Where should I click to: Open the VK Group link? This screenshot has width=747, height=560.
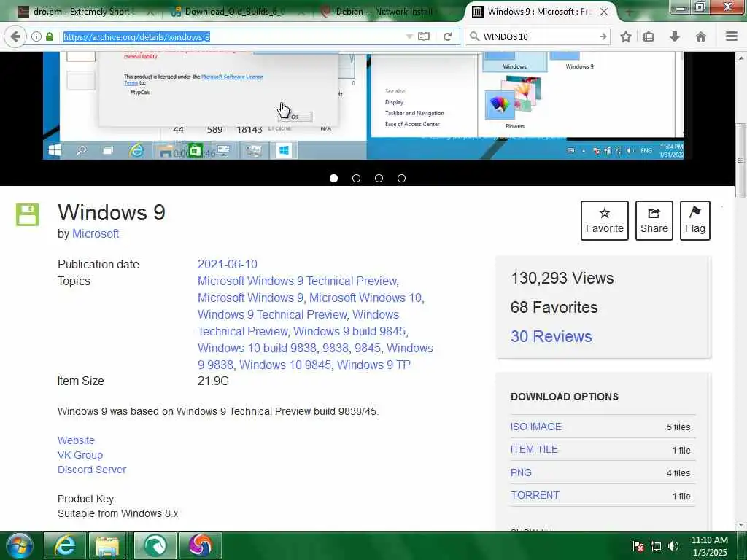(x=80, y=455)
